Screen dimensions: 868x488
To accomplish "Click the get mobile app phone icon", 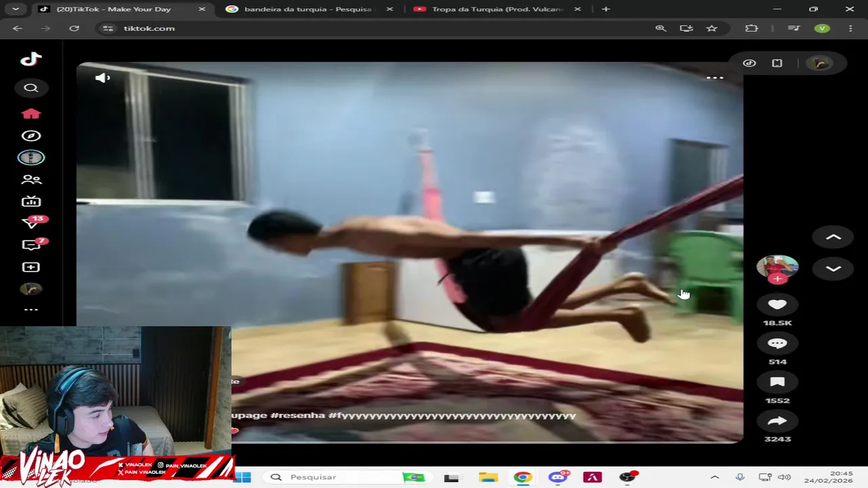I will [777, 63].
